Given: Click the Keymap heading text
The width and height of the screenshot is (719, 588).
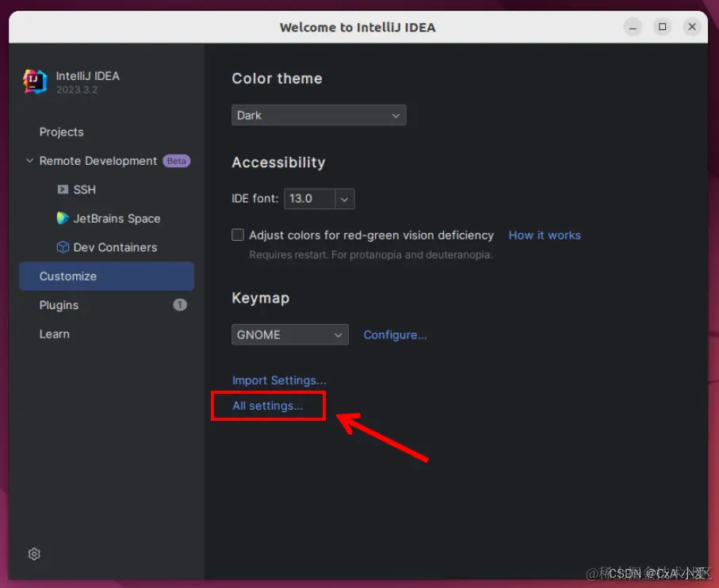Looking at the screenshot, I should [x=261, y=298].
